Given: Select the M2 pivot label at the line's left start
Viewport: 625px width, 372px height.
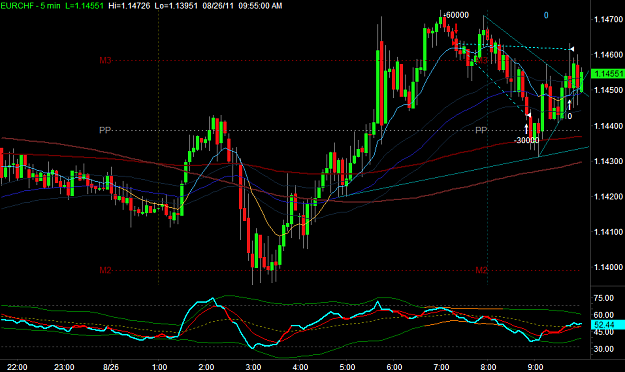Looking at the screenshot, I should [105, 270].
